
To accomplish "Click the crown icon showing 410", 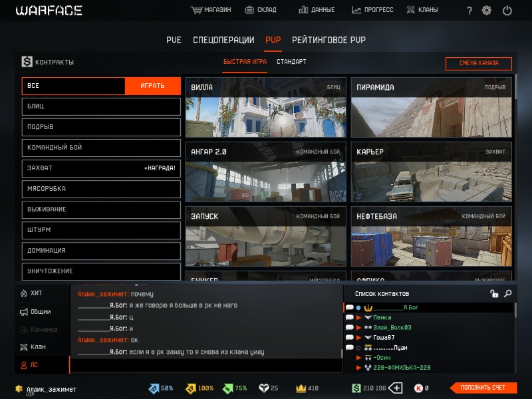I will [x=301, y=388].
